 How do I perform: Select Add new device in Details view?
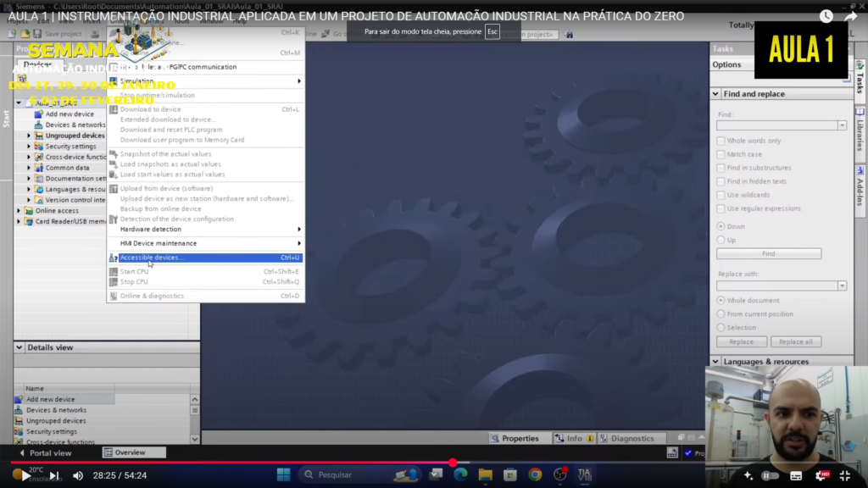tap(50, 400)
